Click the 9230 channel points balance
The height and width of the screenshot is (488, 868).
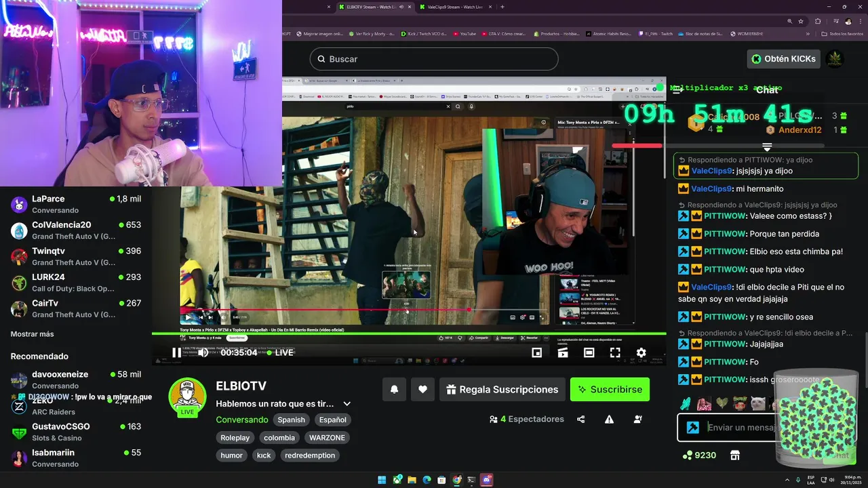(x=699, y=455)
